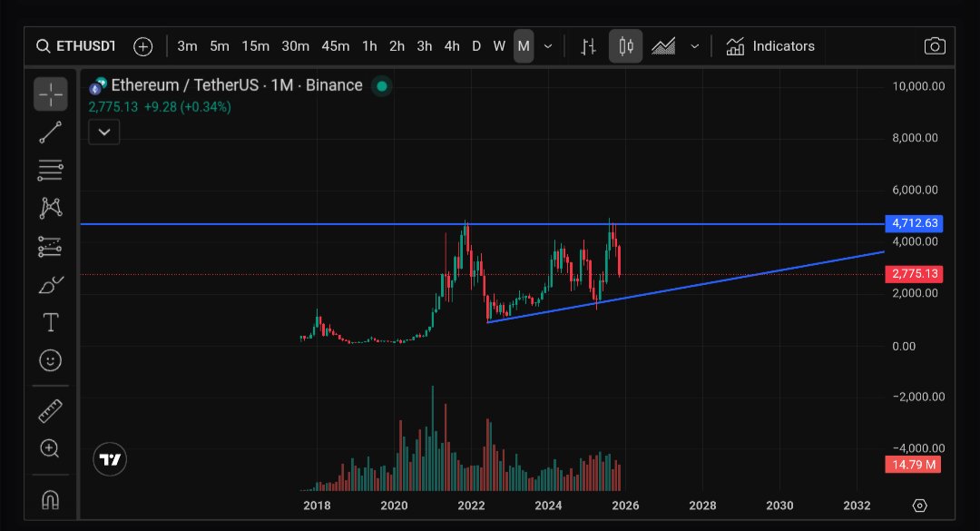Select the bars chart style icon

[x=588, y=46]
